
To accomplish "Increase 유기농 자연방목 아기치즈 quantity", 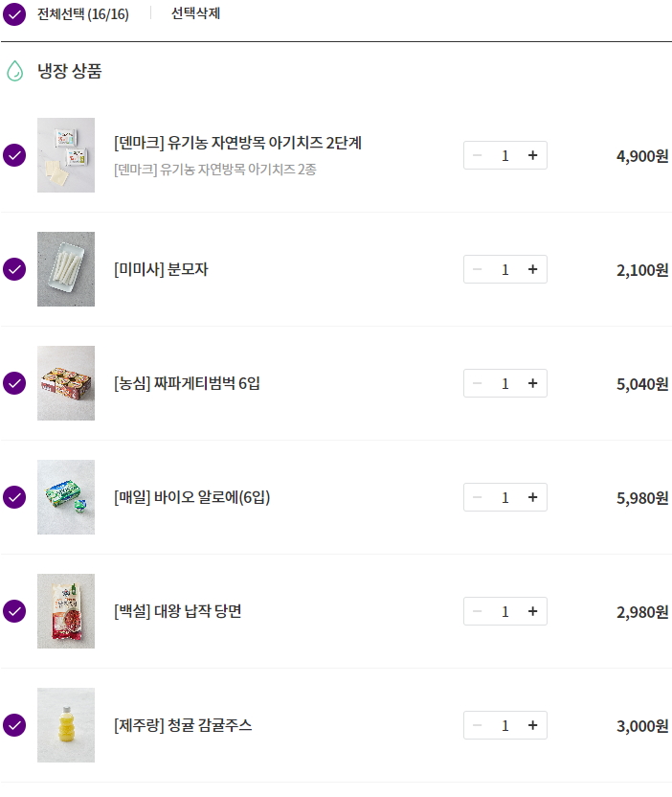I will (532, 155).
